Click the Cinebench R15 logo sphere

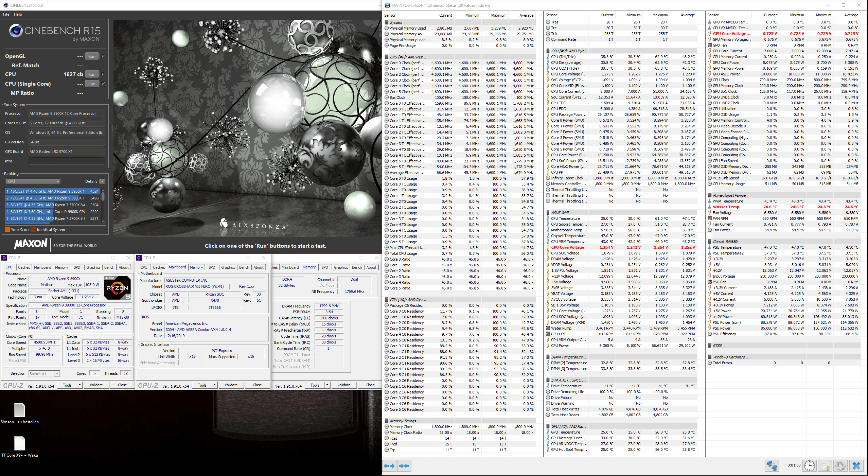[x=16, y=31]
